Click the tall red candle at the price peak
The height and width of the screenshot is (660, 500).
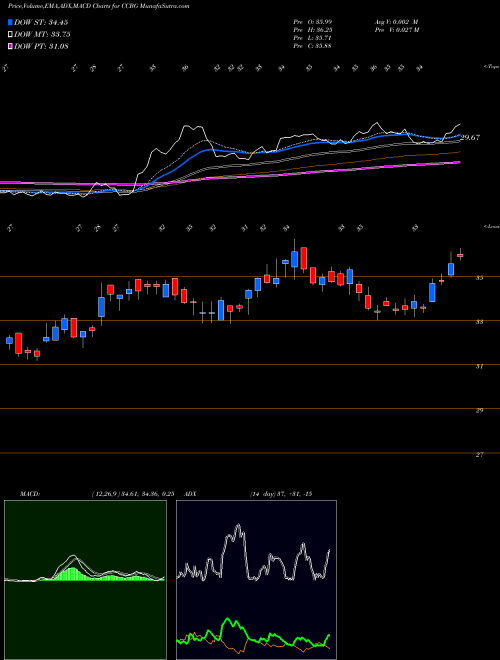pyautogui.click(x=304, y=258)
